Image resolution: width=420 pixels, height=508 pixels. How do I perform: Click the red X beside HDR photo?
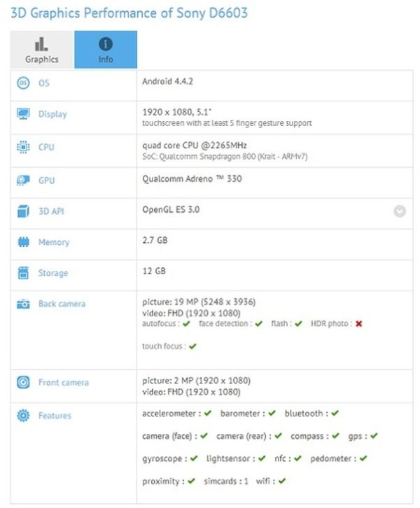[358, 324]
